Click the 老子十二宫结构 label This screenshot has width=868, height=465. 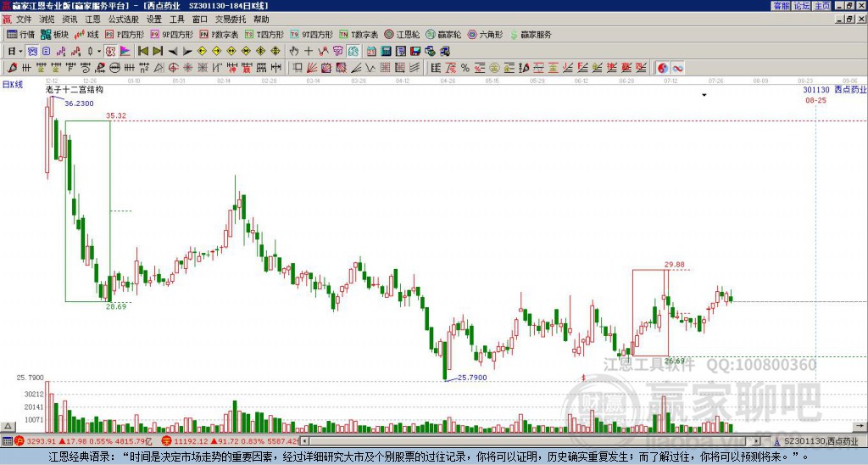[x=75, y=89]
